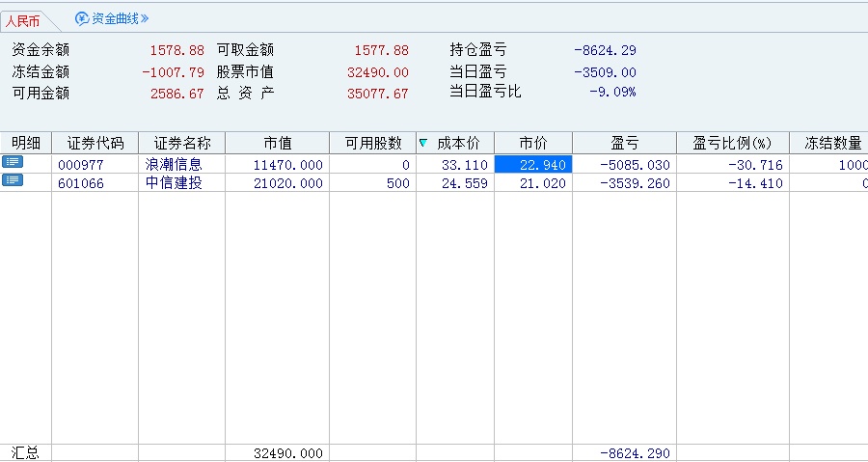
Task: Sort by 可用股数 column header
Action: pyautogui.click(x=373, y=144)
